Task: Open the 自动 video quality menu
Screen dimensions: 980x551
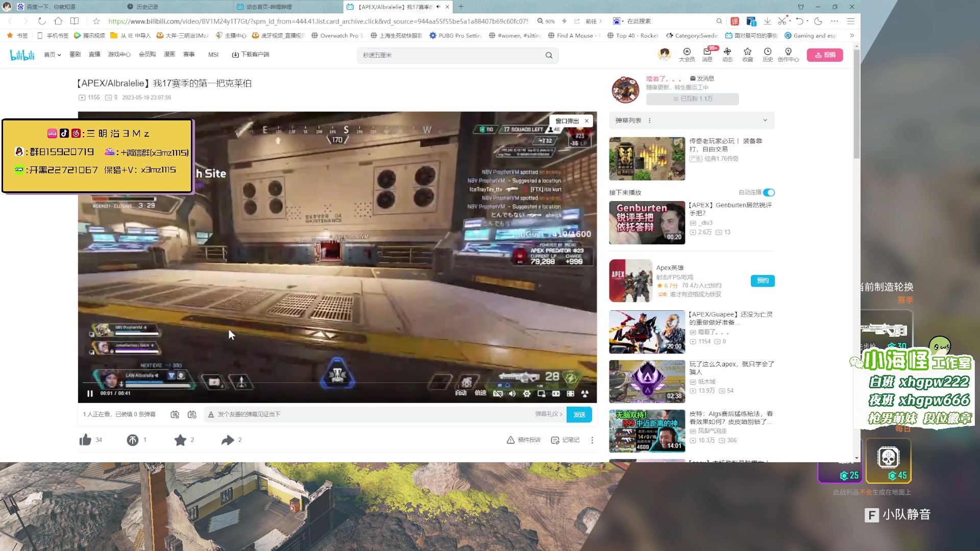Action: [x=461, y=393]
